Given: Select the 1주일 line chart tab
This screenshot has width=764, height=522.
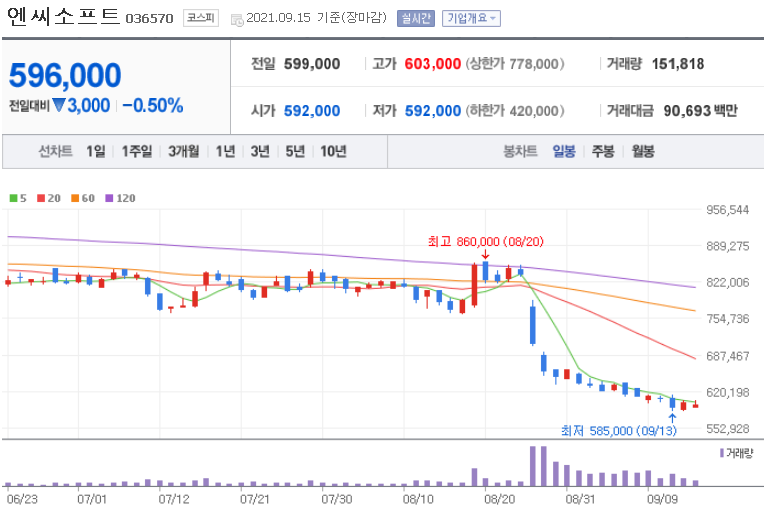Looking at the screenshot, I should click(x=137, y=152).
